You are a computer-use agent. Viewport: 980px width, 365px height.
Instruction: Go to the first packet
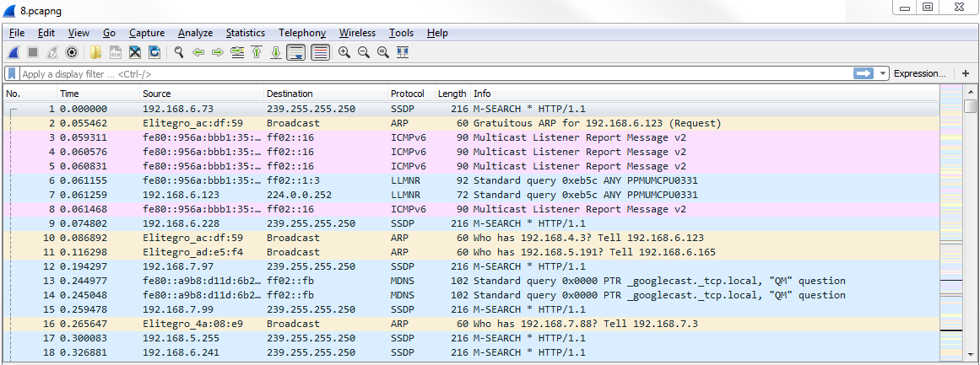click(256, 52)
